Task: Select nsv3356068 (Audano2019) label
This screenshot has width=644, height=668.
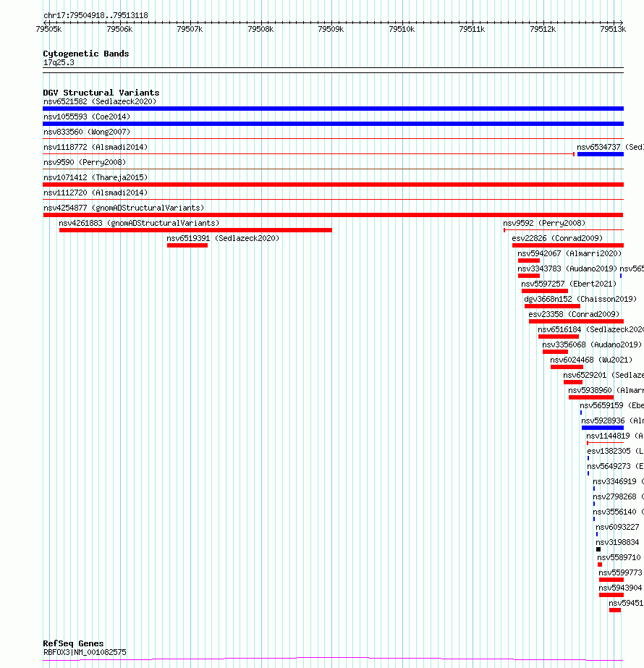Action: (x=592, y=344)
